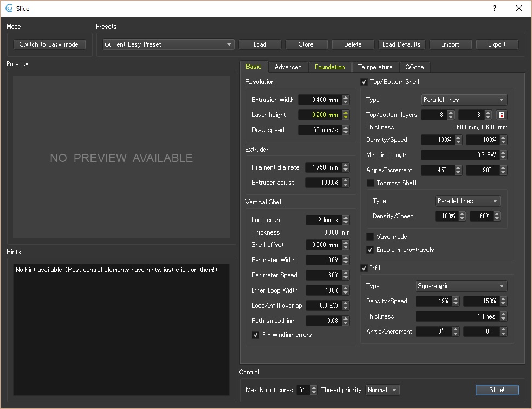The image size is (532, 409).
Task: Click the Delete preset button
Action: tap(353, 44)
